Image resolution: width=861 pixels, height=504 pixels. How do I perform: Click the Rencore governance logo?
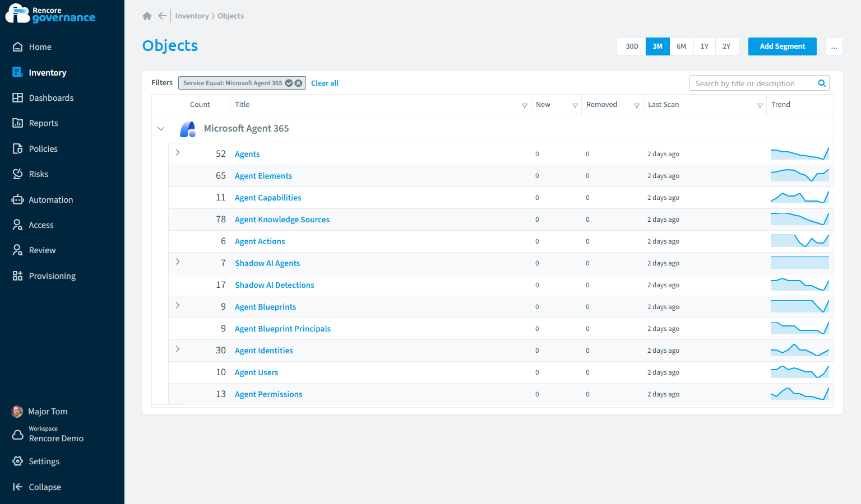click(x=50, y=14)
